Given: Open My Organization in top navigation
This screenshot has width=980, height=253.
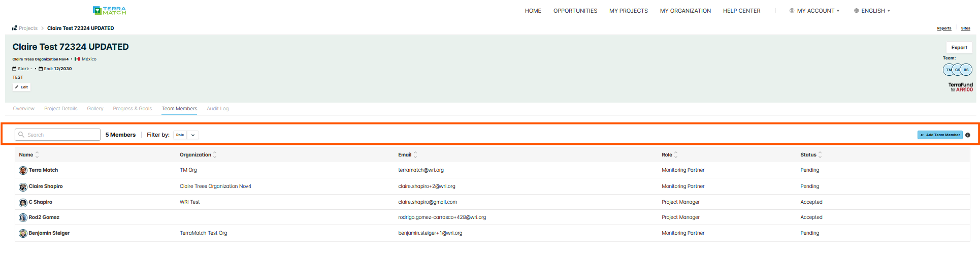Looking at the screenshot, I should pos(685,11).
